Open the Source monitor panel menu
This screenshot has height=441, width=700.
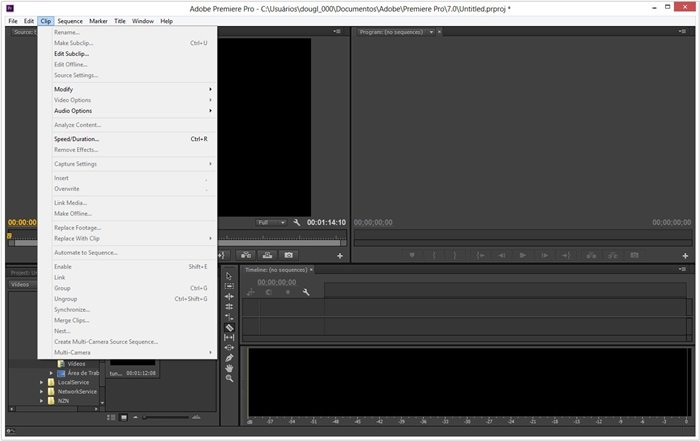point(337,31)
